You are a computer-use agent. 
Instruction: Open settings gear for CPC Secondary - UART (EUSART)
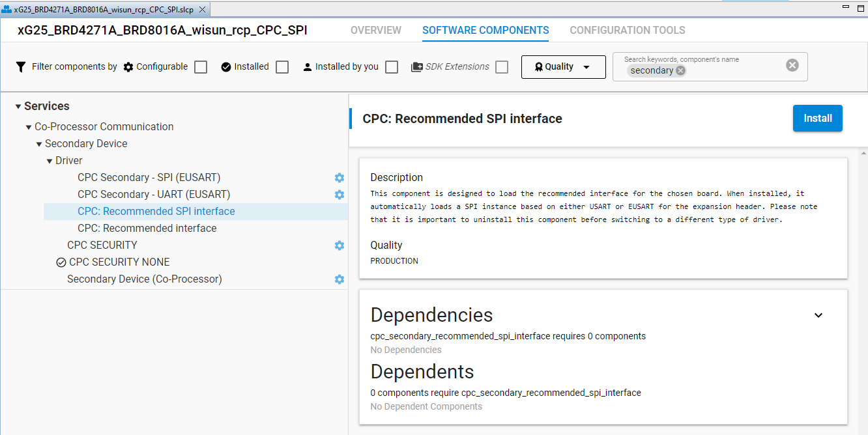coord(339,195)
